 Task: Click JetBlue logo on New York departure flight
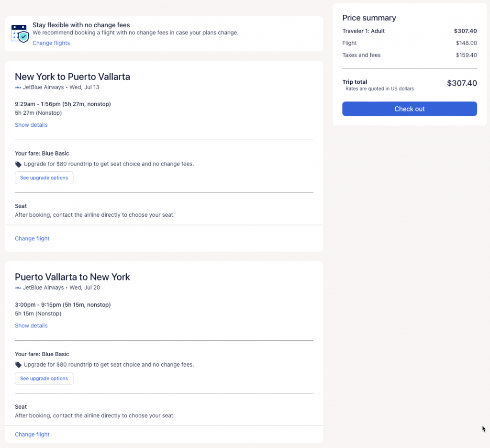[18, 88]
